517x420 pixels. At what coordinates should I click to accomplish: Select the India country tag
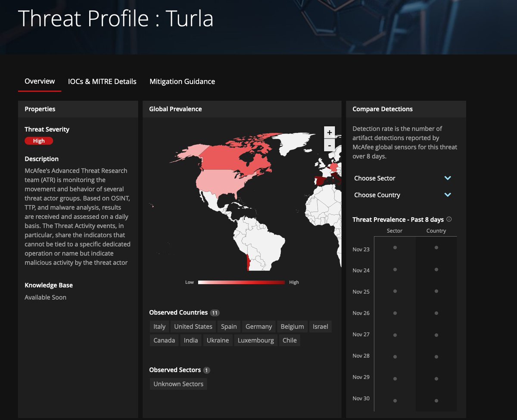[191, 340]
